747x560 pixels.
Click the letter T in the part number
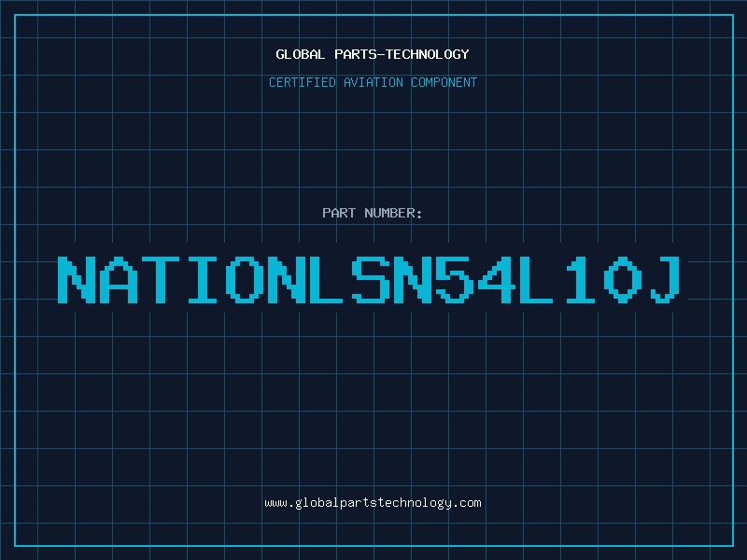161,280
